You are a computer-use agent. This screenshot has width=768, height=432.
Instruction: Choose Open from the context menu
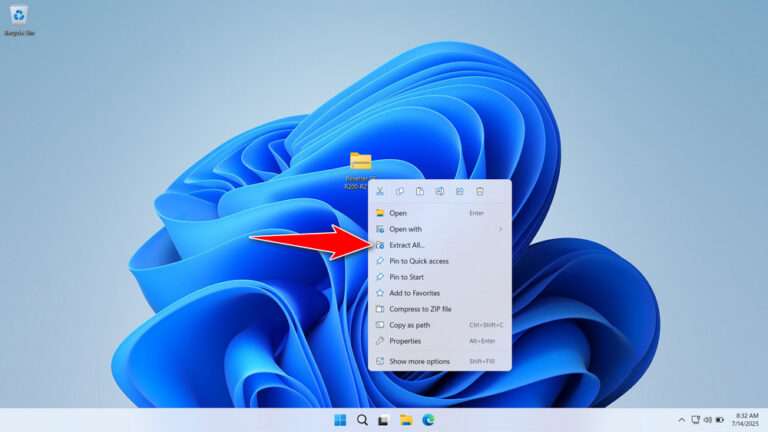(398, 213)
